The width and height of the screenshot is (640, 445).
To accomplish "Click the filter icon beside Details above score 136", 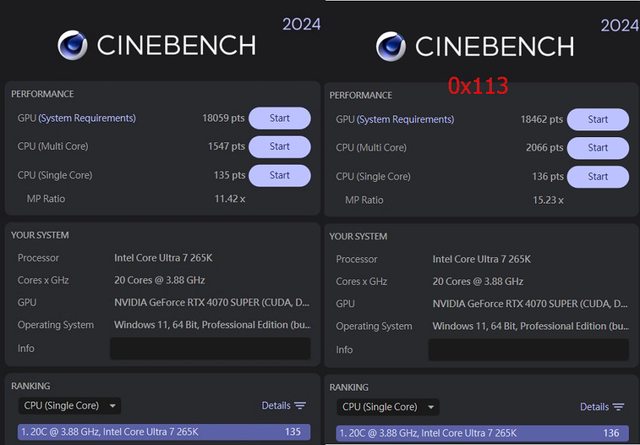I will pos(617,407).
